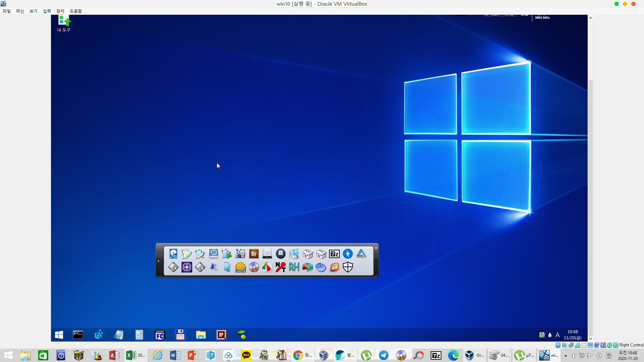This screenshot has height=362, width=644.
Task: Open the yellow ghost icon in the dock
Action: pos(187,254)
